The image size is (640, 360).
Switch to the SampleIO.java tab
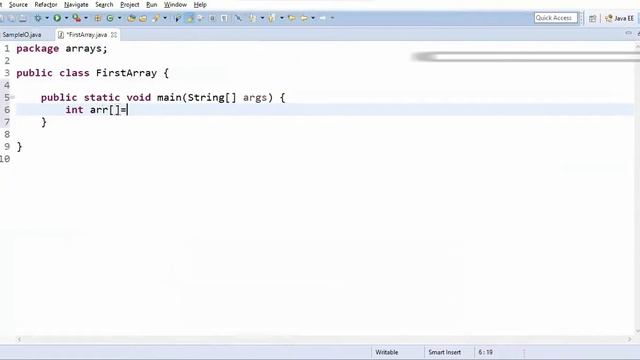(x=22, y=35)
